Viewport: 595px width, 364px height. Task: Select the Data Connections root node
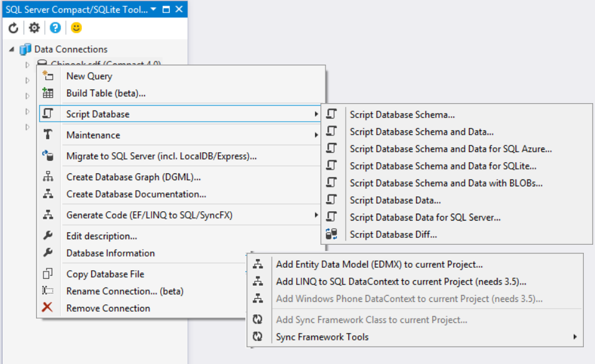tap(70, 49)
